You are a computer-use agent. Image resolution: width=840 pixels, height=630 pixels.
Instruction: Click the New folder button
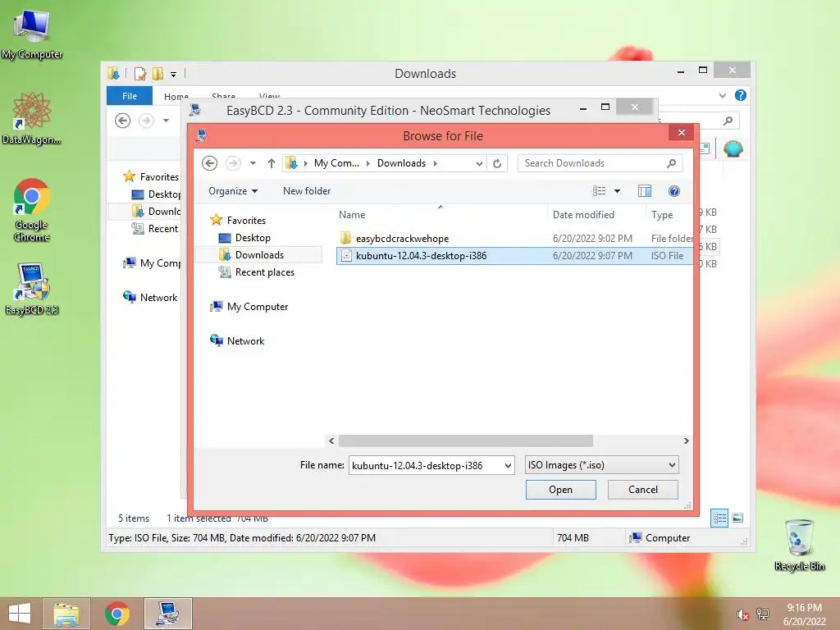[x=307, y=191]
